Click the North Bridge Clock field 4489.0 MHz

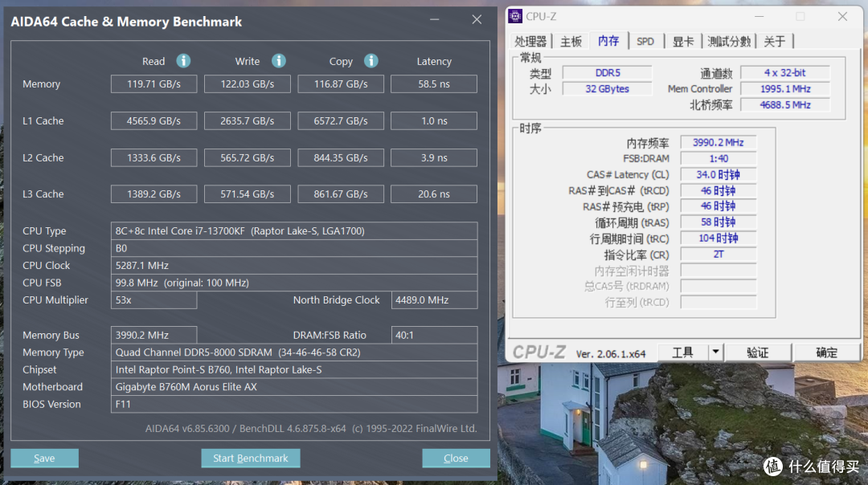(434, 300)
